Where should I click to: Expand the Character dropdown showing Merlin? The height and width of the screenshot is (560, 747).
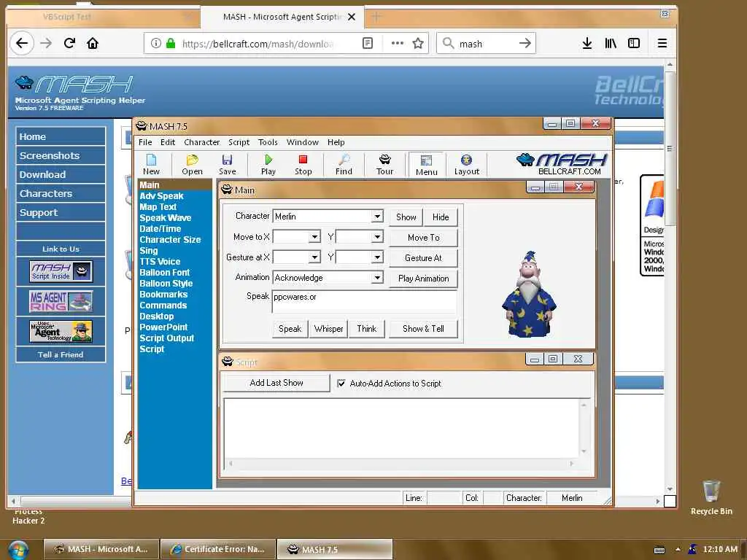(377, 216)
